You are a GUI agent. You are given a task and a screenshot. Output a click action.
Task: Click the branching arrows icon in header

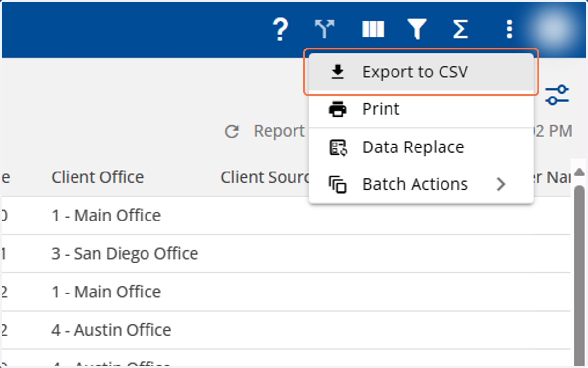324,29
